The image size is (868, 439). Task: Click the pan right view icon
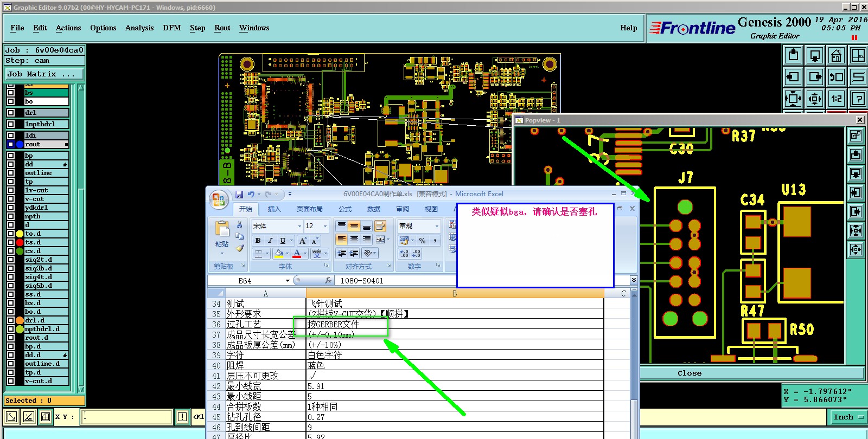(815, 77)
